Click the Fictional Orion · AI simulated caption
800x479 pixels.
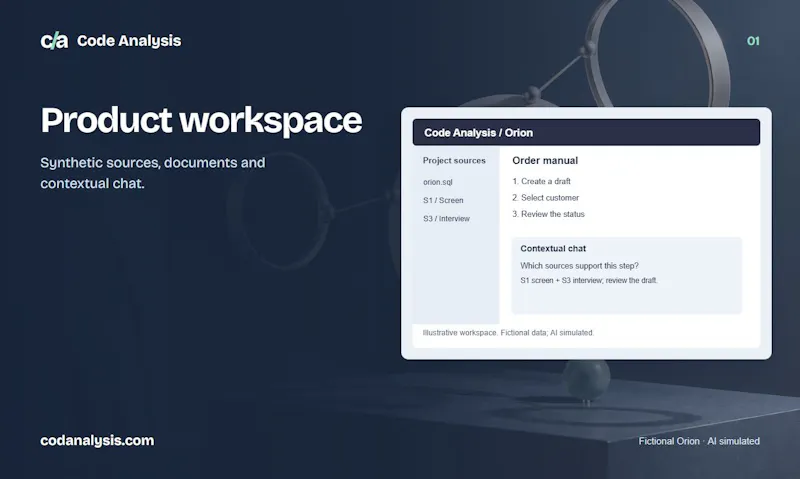pos(699,441)
